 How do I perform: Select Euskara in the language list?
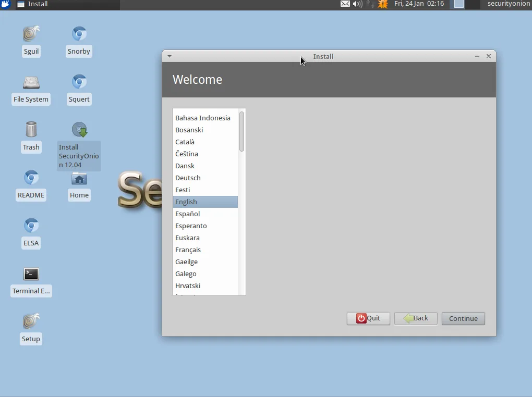click(x=205, y=238)
